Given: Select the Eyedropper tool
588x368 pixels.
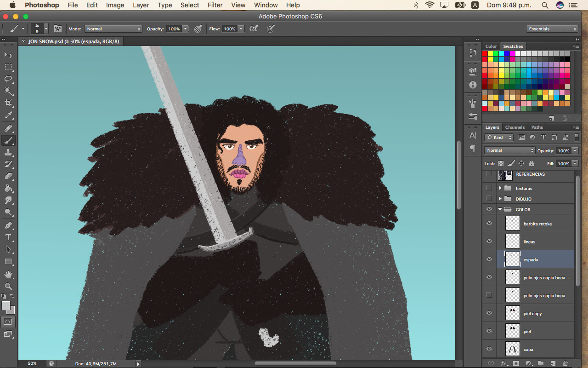Looking at the screenshot, I should pyautogui.click(x=8, y=115).
